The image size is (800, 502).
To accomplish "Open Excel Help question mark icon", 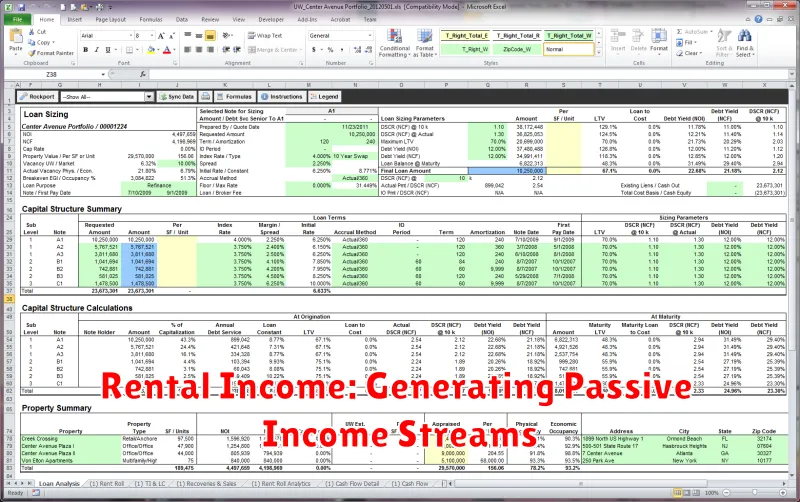I will click(759, 19).
